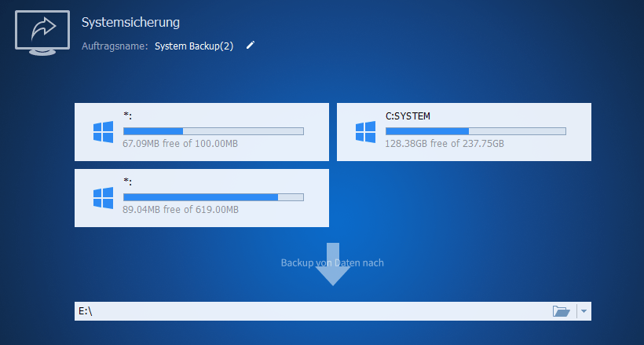The width and height of the screenshot is (644, 345).
Task: Browse destination with folder icon
Action: [x=561, y=311]
